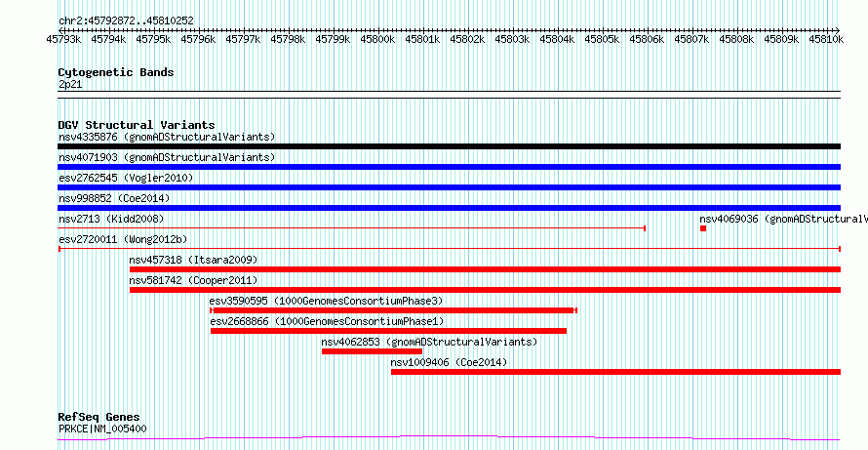Click the 45804k ruler position
The image size is (868, 450).
click(558, 39)
